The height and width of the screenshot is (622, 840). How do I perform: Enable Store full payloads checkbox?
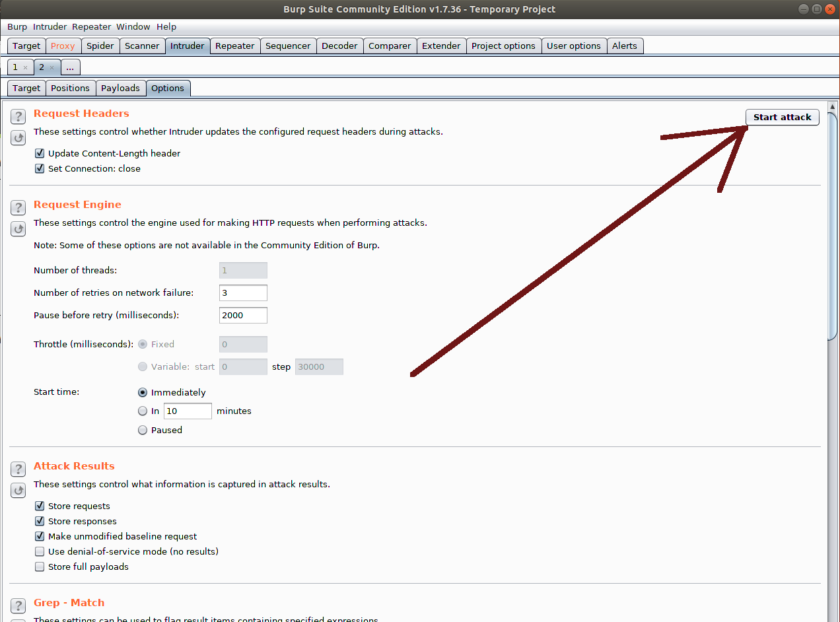(40, 567)
